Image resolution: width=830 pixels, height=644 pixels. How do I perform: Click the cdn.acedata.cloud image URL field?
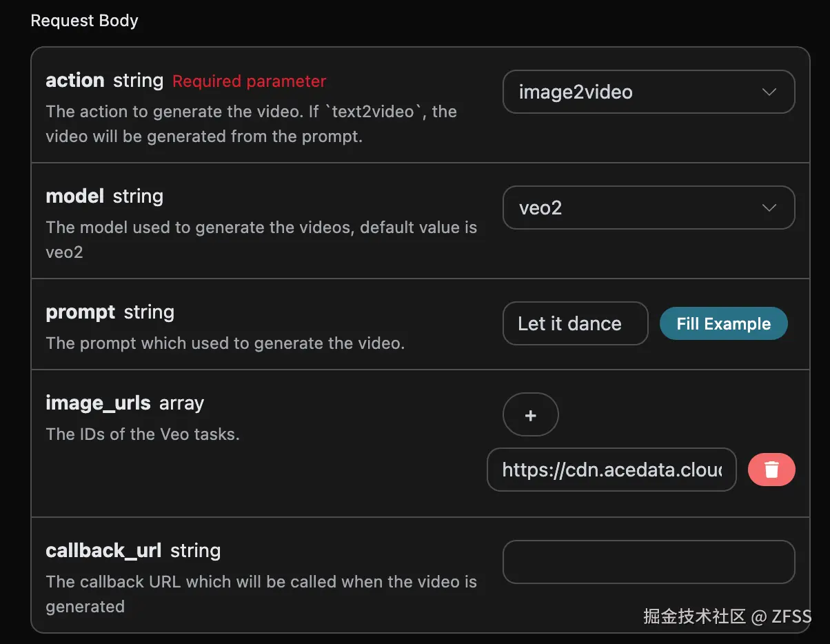[611, 470]
